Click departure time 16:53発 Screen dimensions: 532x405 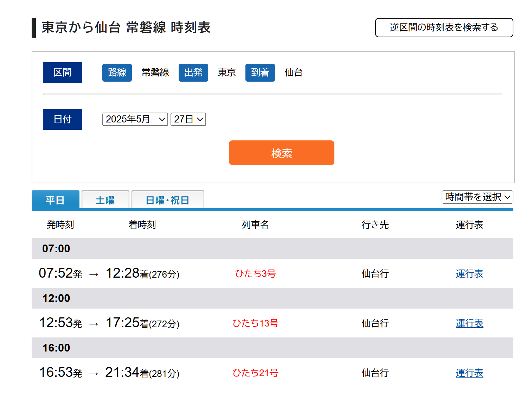click(60, 373)
